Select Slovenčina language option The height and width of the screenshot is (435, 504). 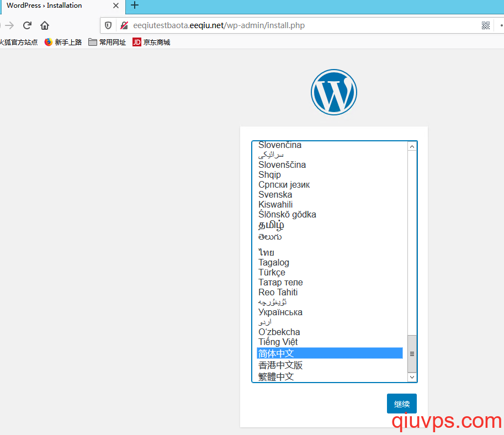(330, 145)
